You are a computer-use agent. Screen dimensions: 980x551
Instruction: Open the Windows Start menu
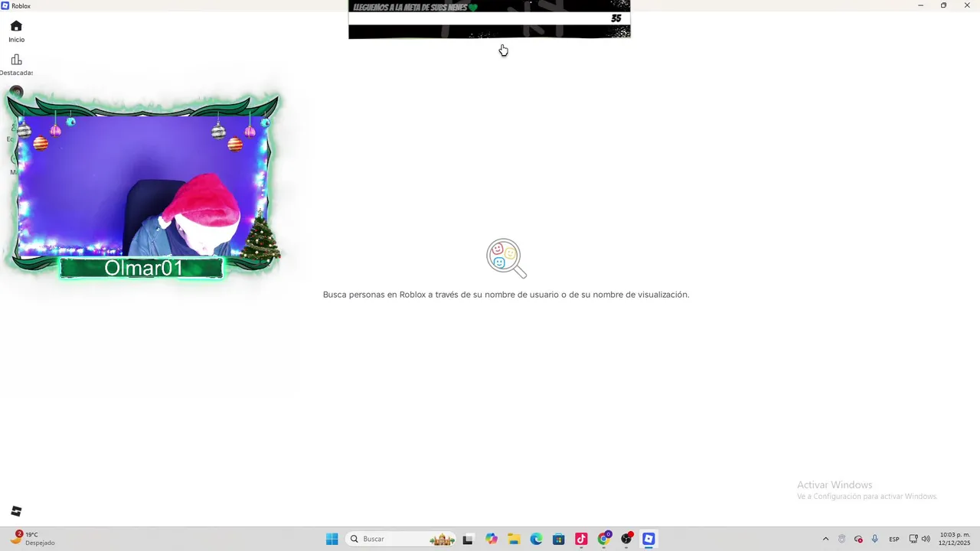332,539
